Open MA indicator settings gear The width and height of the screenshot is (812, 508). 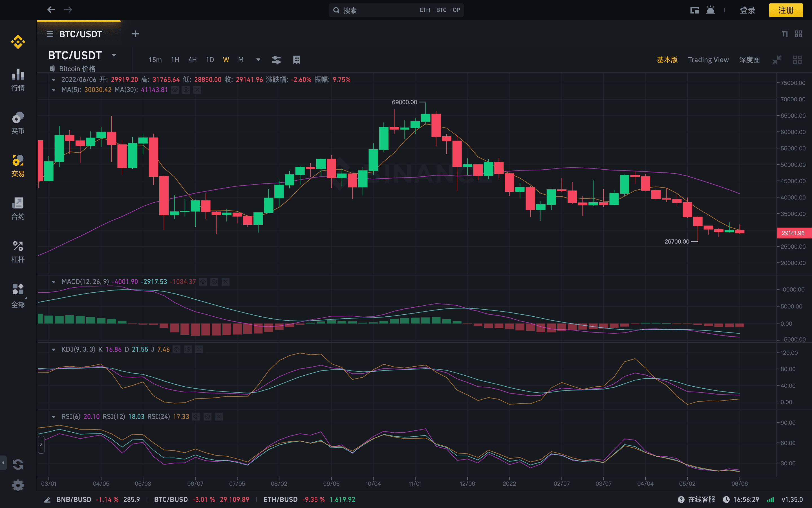186,90
